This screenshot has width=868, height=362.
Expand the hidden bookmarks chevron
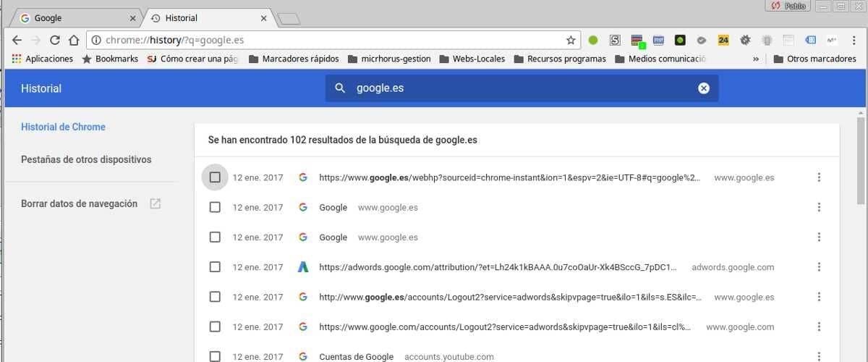point(756,59)
